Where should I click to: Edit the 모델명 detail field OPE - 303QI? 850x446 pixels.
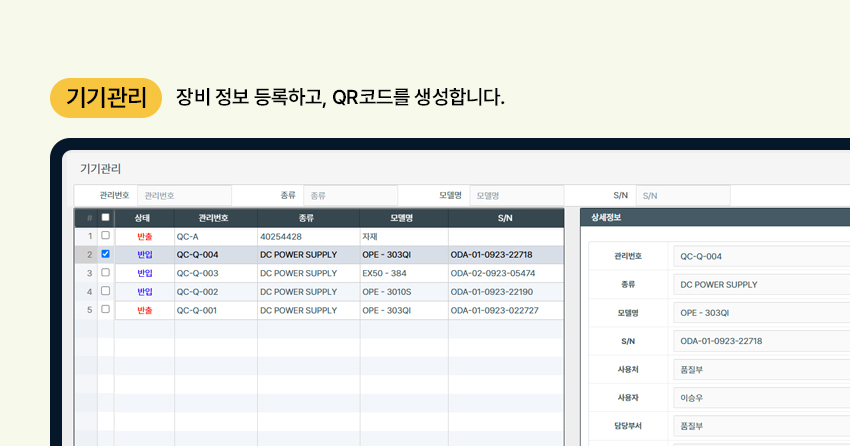tap(762, 313)
